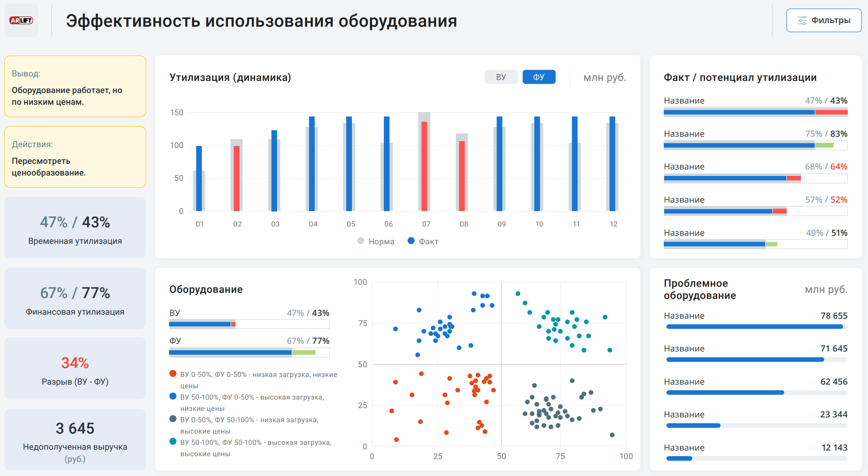Switch the chart to ВУ
The width and height of the screenshot is (868, 476).
(501, 77)
